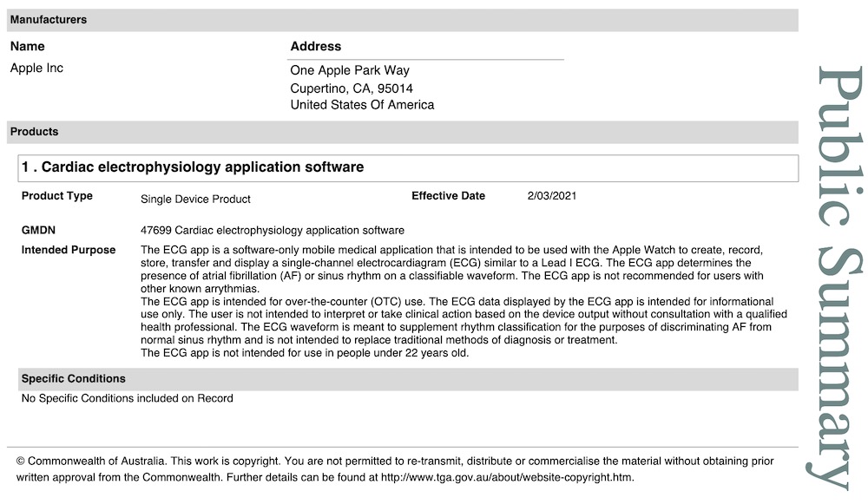The height and width of the screenshot is (504, 868).
Task: Click United States Of America text
Action: (x=362, y=105)
